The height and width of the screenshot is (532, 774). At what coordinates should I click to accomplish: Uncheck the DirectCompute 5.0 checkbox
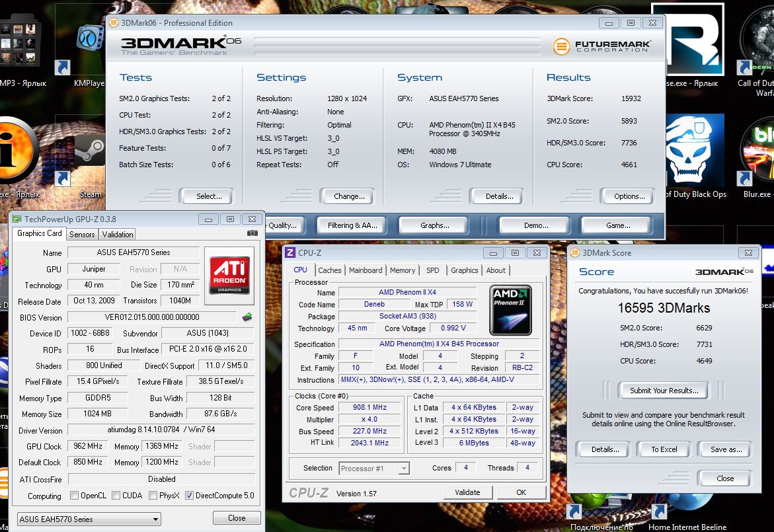click(189, 495)
